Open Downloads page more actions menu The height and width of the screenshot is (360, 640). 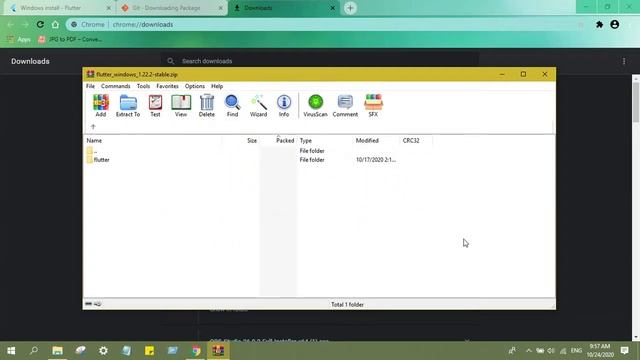point(624,61)
